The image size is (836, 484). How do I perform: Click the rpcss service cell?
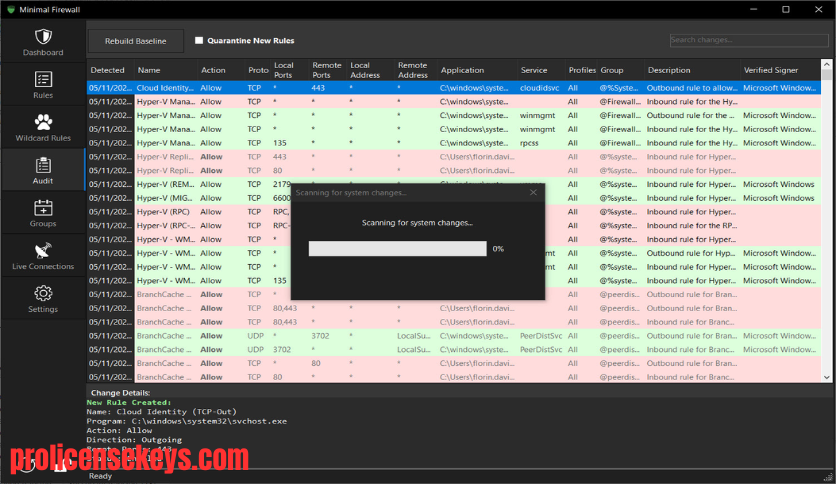529,143
